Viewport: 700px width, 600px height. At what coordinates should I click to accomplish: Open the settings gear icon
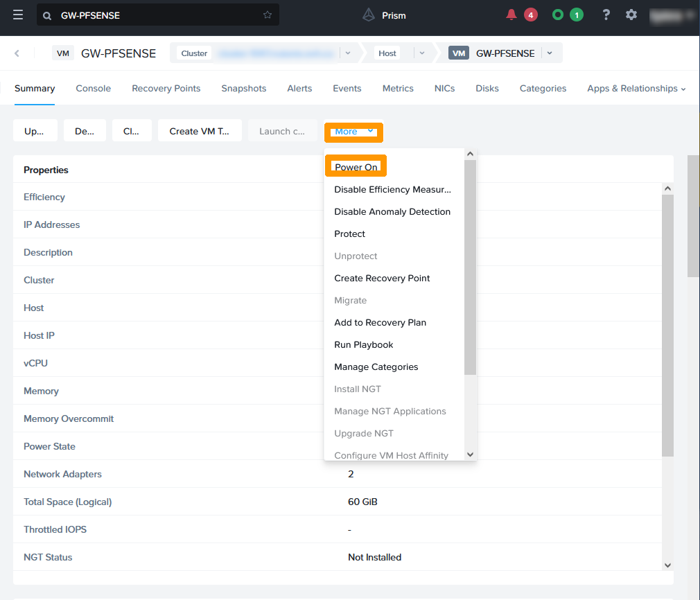pos(631,14)
